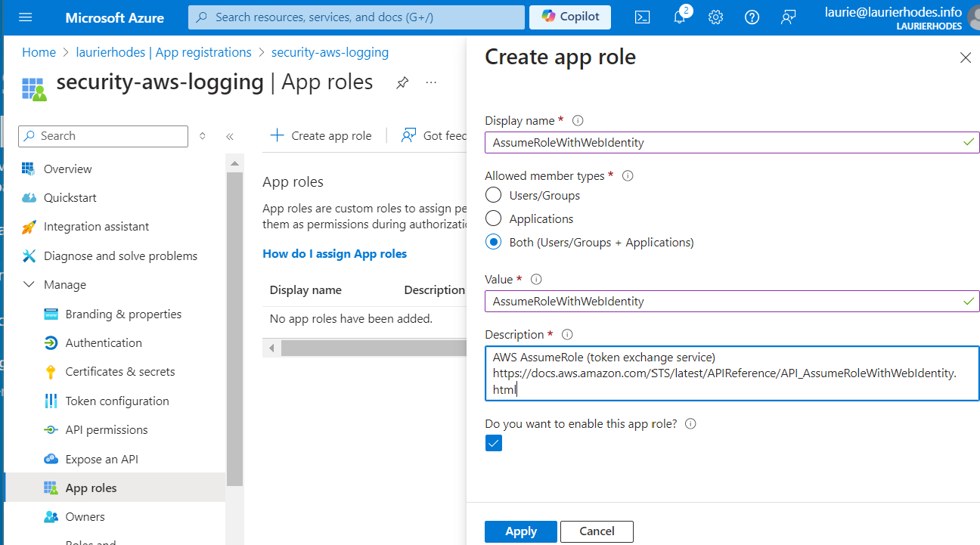Click the Diagnose wrench icon
Viewport: 980px width, 545px height.
coord(29,255)
